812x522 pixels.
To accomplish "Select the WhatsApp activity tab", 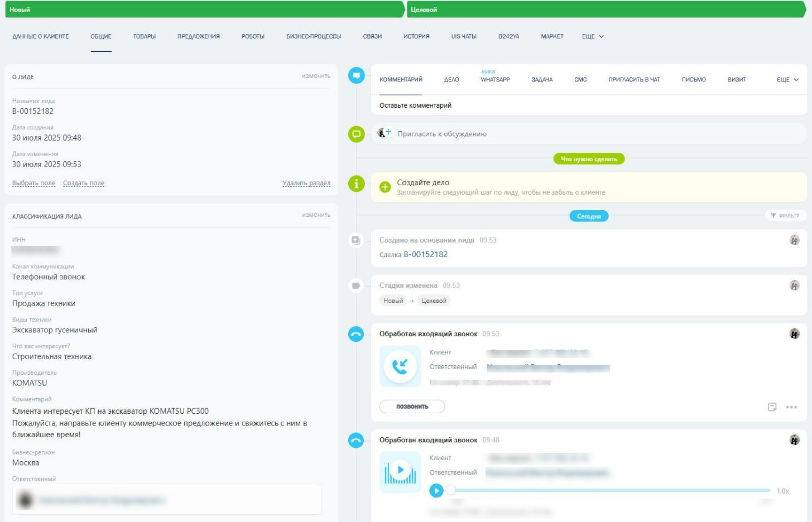I will [x=495, y=80].
